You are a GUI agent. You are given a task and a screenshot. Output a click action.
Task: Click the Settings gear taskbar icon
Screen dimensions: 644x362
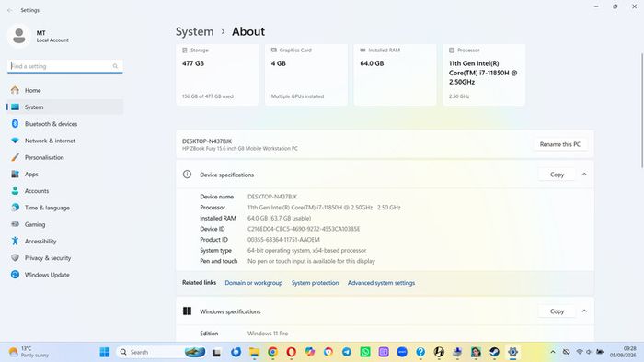tap(513, 352)
